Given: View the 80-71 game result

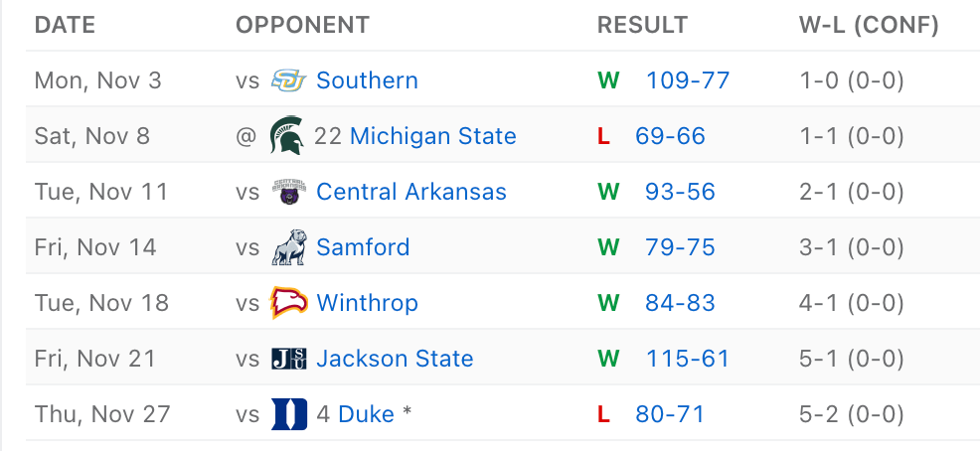Looking at the screenshot, I should 670,414.
